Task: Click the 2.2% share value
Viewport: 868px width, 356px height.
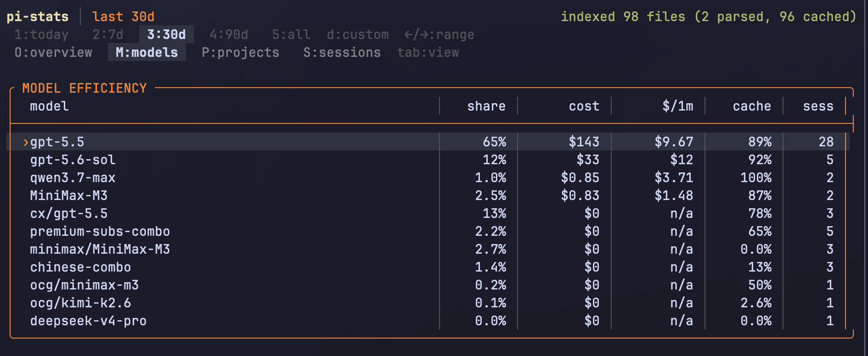Action: pyautogui.click(x=490, y=231)
